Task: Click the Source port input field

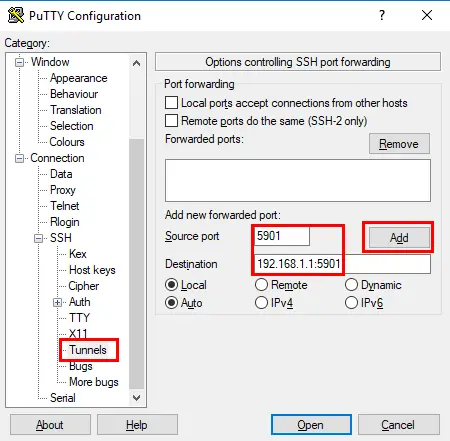Action: [282, 236]
